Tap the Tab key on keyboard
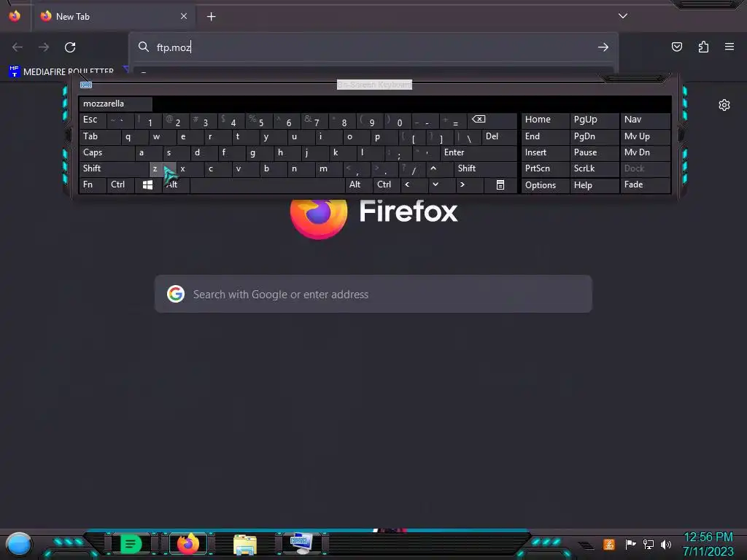The image size is (747, 560). point(99,136)
